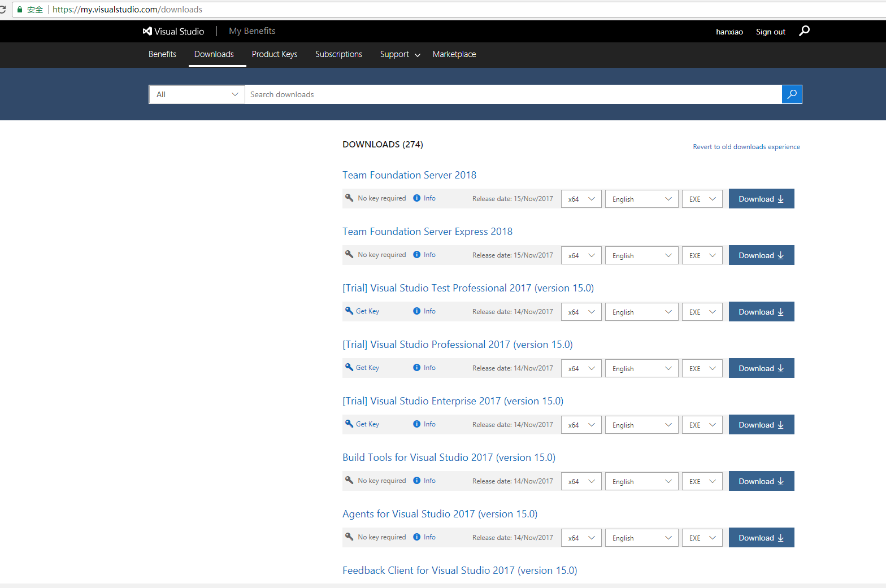Open the Marketplace tab
Screen dimensions: 886x588
pos(454,54)
